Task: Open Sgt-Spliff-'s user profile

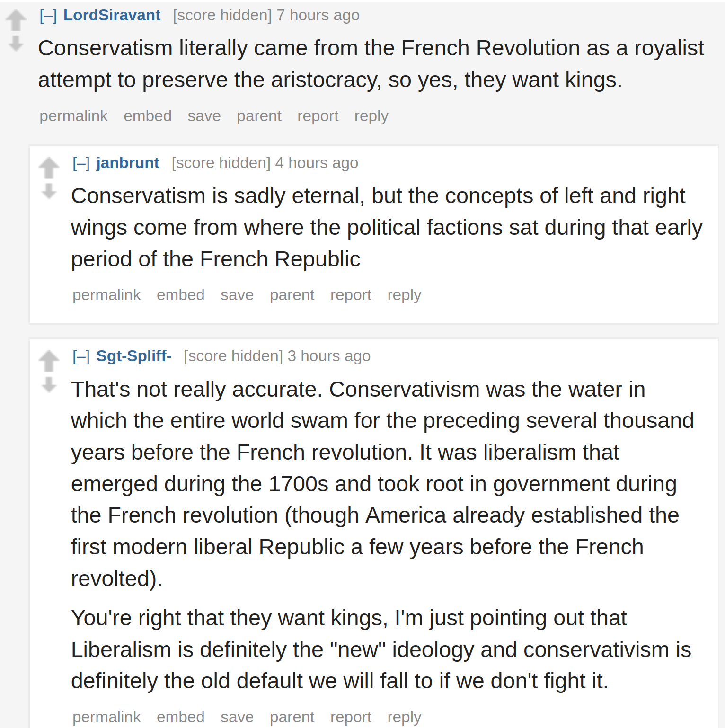Action: point(134,356)
